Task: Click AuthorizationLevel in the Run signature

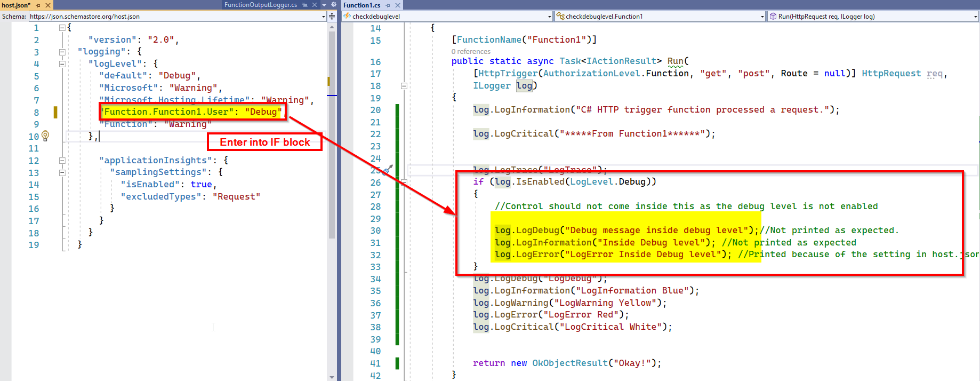Action: point(592,74)
